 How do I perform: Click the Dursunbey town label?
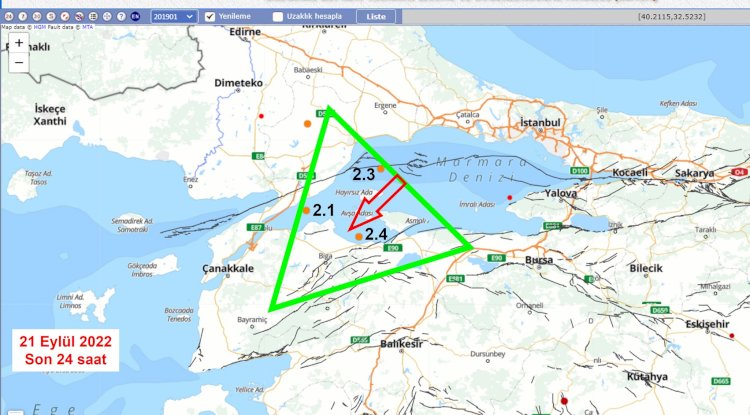coord(487,354)
